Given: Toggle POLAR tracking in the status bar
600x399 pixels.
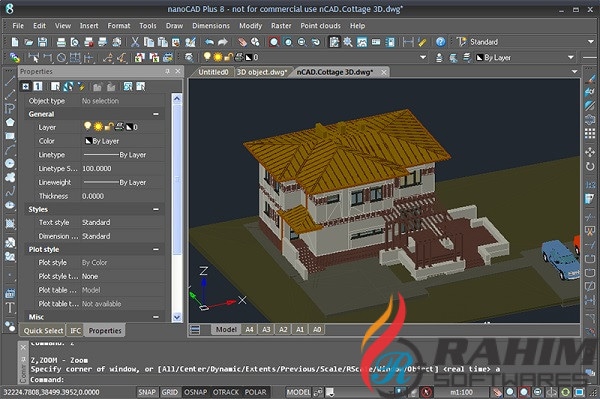Looking at the screenshot, I should point(255,392).
